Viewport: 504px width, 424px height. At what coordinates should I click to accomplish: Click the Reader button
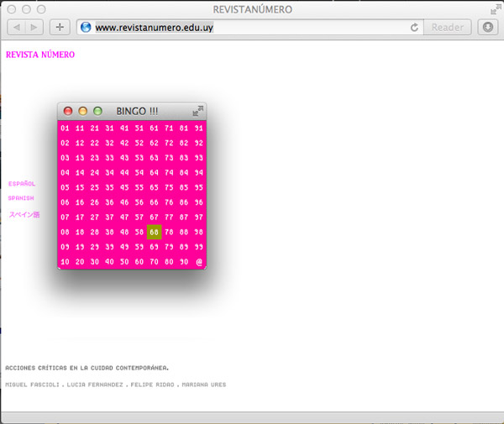point(448,27)
